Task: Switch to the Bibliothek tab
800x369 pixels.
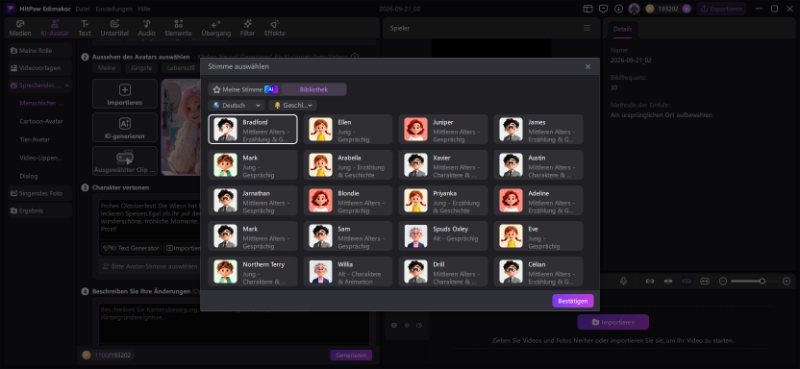Action: (313, 89)
